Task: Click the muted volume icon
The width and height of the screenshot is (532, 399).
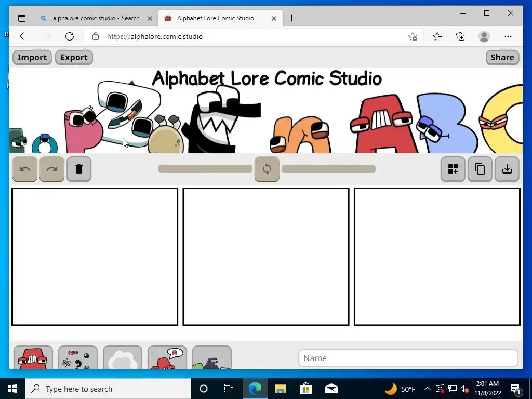Action: pos(465,389)
